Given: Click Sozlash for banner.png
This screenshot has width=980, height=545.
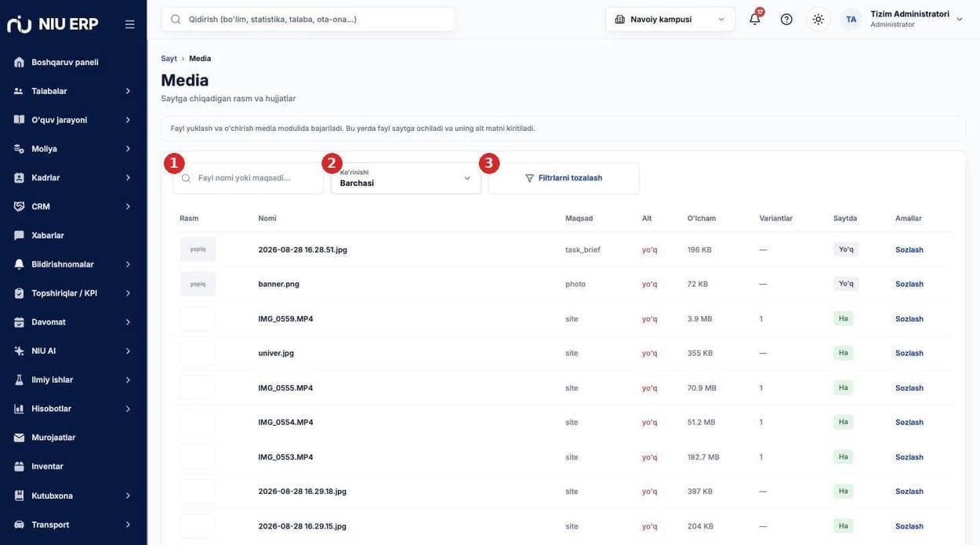Looking at the screenshot, I should coord(909,284).
